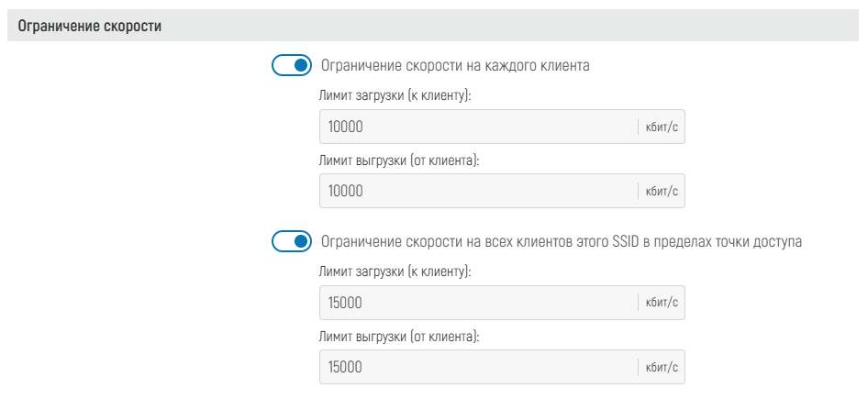Click the second 'Лимит выгрузки (от клиента)' label
Viewport: 868px width, 399px height.
(x=400, y=336)
